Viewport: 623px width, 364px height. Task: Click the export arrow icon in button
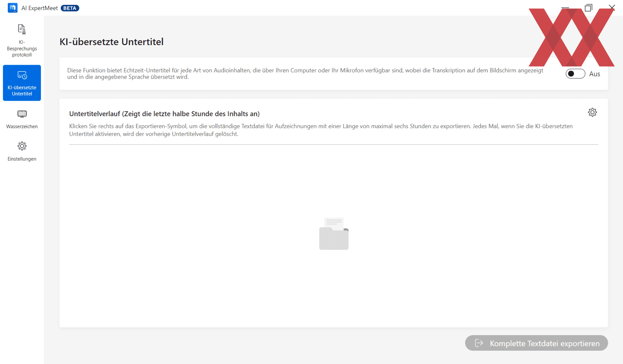click(479, 343)
